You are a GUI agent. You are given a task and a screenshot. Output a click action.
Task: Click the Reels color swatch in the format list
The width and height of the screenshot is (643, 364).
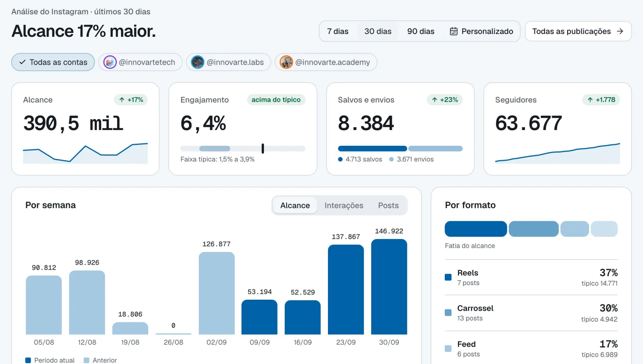point(448,277)
